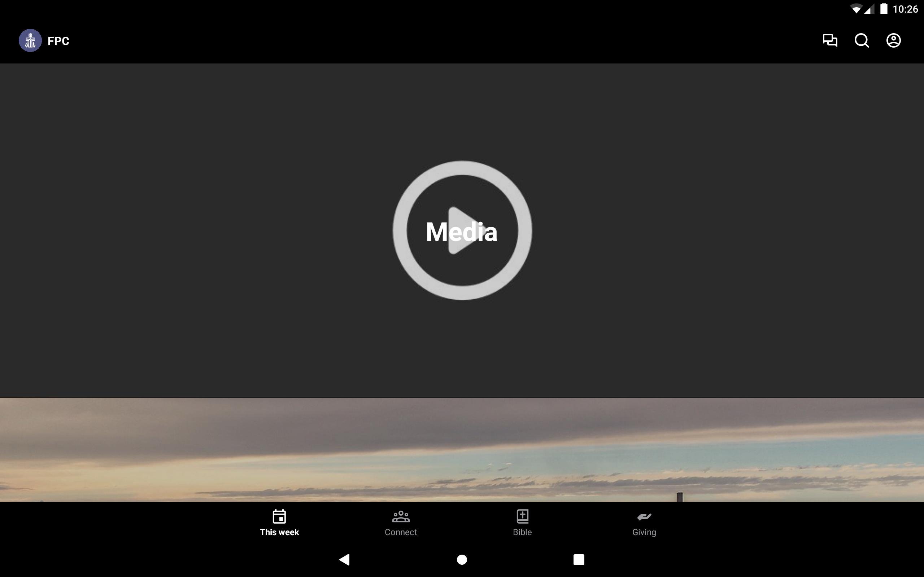Tap the FPC church logo emblem
The image size is (924, 577).
tap(30, 40)
